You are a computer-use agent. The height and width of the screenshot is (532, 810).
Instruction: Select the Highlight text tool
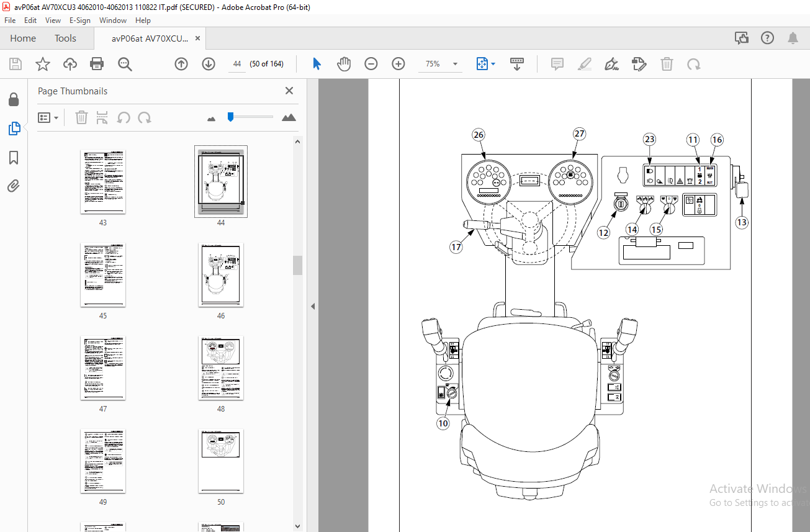[x=585, y=64]
